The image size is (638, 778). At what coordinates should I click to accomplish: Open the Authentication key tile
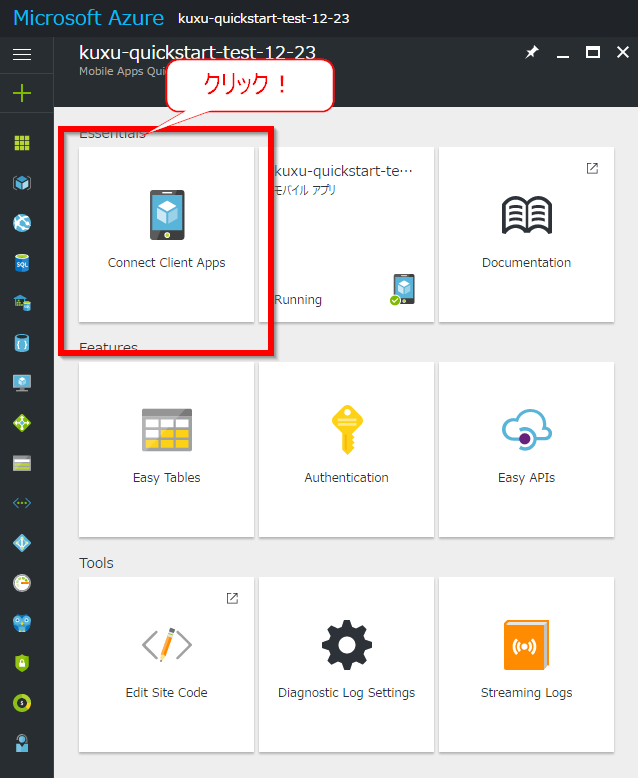click(x=346, y=450)
